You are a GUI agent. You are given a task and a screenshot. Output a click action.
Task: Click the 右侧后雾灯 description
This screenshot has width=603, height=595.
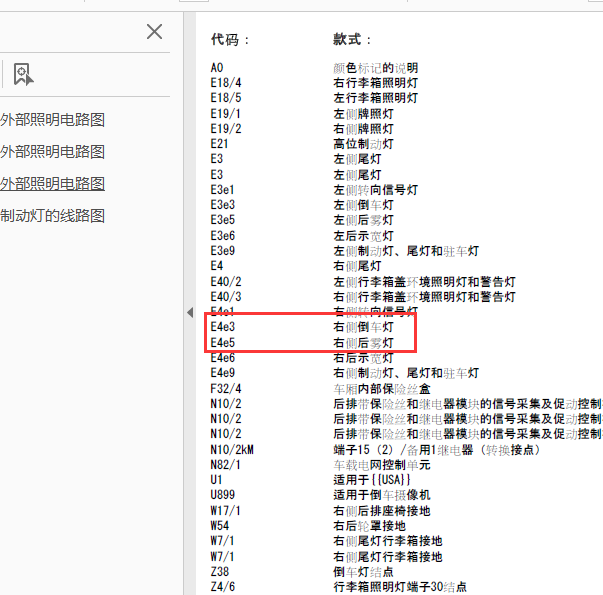[x=363, y=342]
